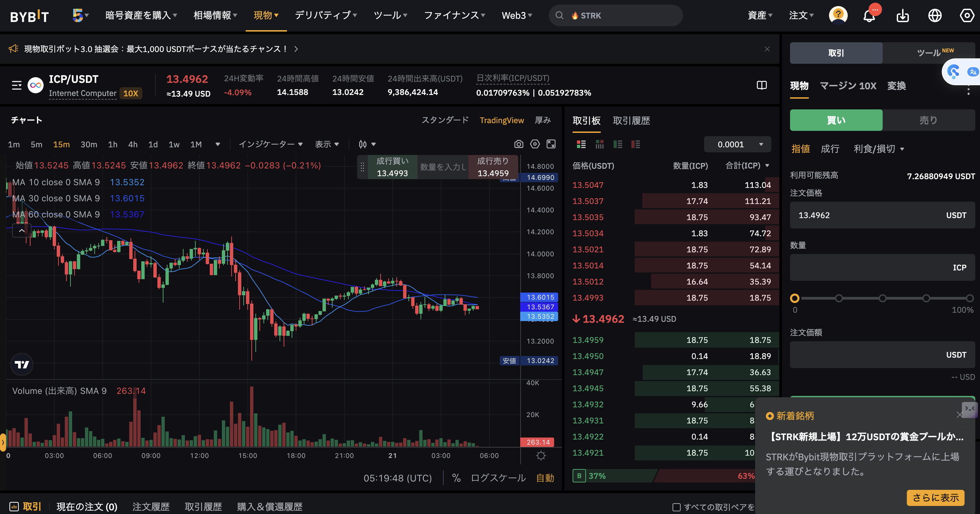Expand chart to fullscreen icon
The width and height of the screenshot is (980, 514).
pos(551,144)
